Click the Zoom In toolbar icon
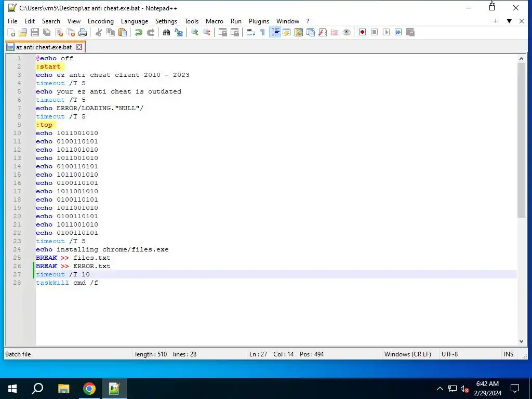Screen dimensions: 532x399 click(x=194, y=32)
